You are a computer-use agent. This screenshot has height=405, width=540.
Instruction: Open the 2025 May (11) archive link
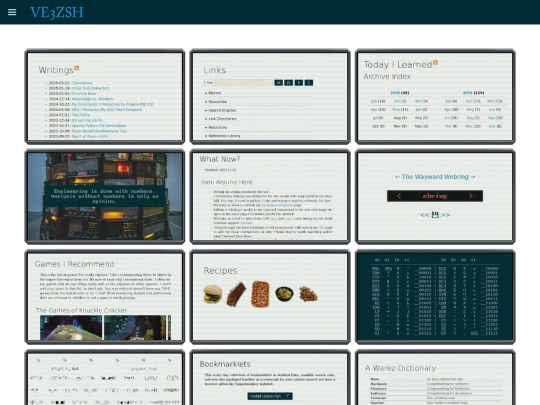pos(400,110)
